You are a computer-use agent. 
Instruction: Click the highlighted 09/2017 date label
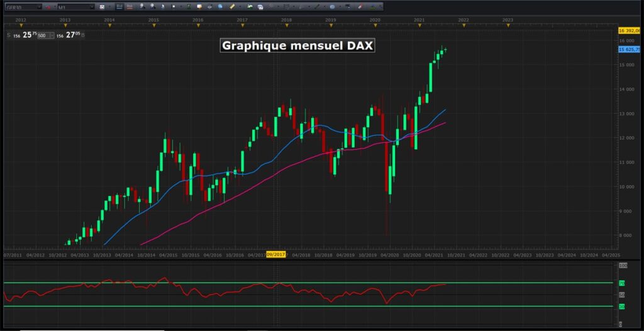275,254
